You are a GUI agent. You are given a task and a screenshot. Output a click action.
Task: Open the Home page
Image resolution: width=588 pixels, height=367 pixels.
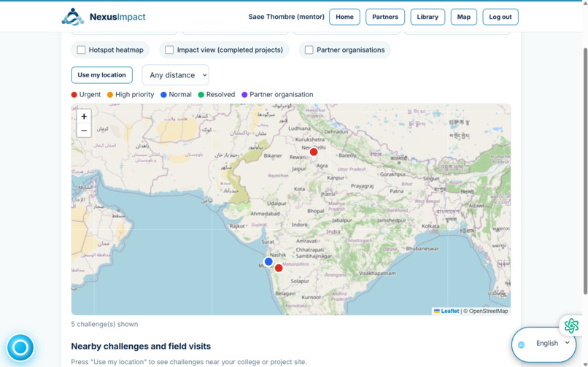tap(344, 17)
